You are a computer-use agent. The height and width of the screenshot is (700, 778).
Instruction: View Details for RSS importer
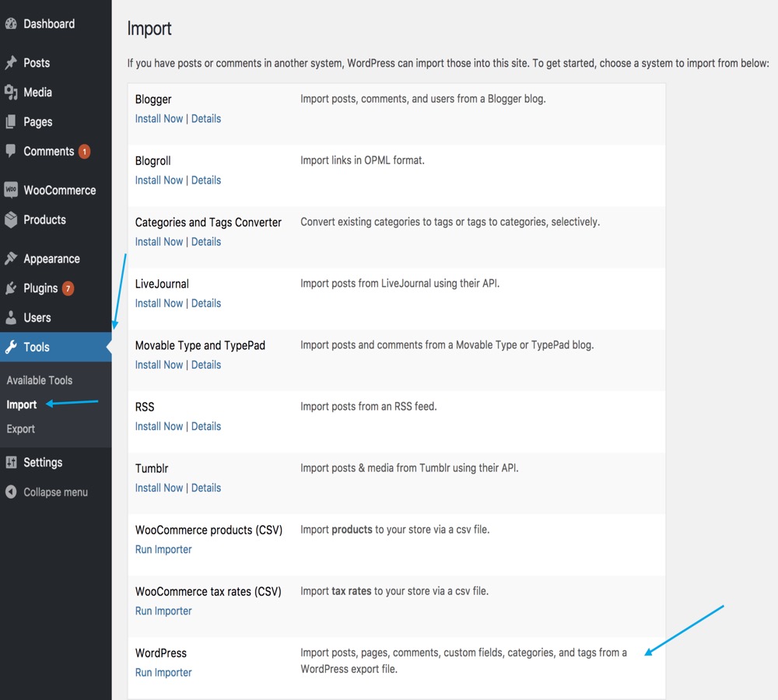(206, 426)
